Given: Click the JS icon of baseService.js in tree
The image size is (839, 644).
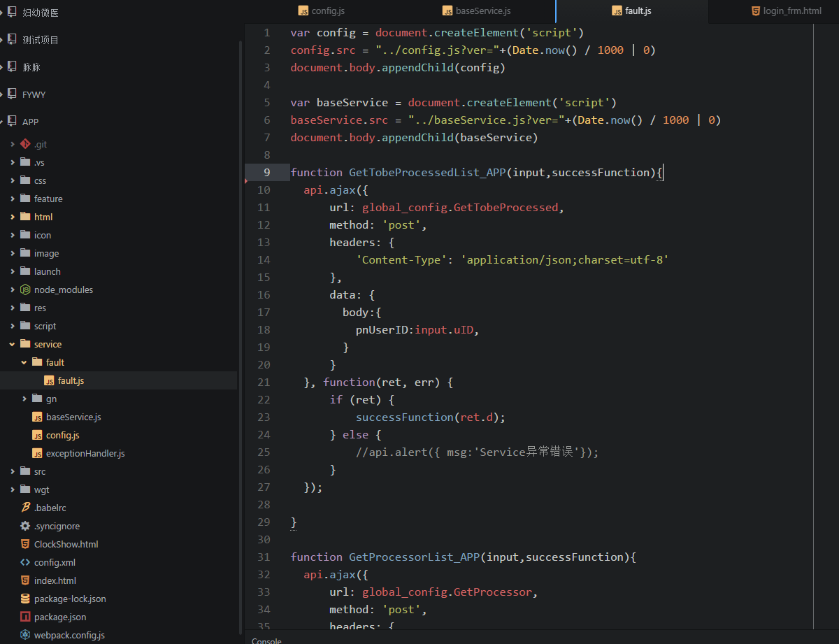Looking at the screenshot, I should coord(37,417).
